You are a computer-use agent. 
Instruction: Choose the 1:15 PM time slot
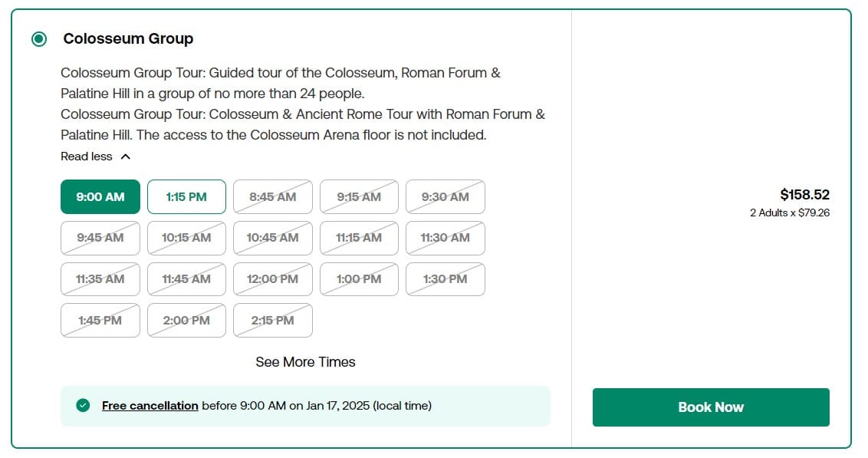186,196
